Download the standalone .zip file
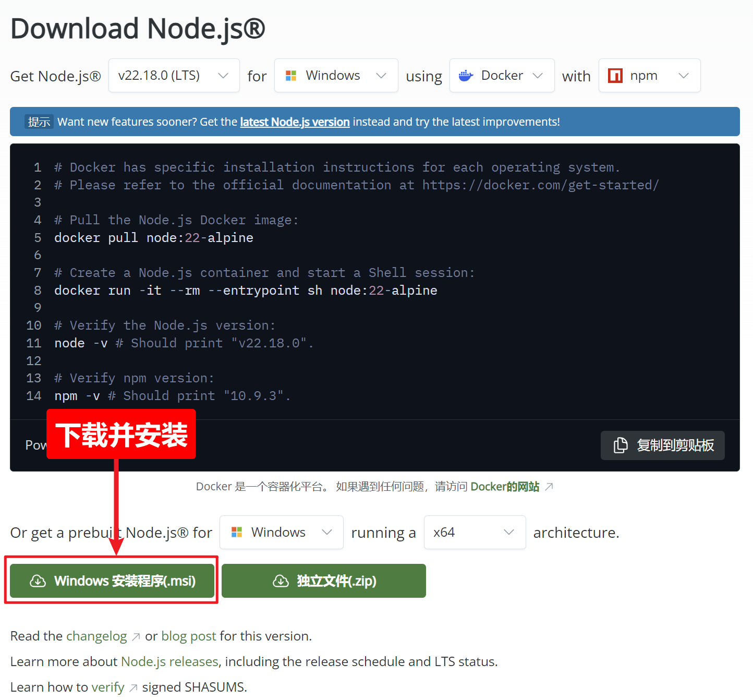 (324, 581)
